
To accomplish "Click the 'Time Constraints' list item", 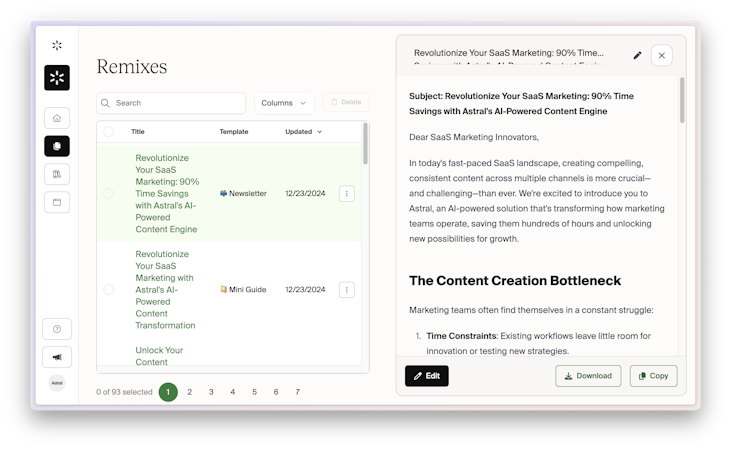I will click(x=538, y=343).
